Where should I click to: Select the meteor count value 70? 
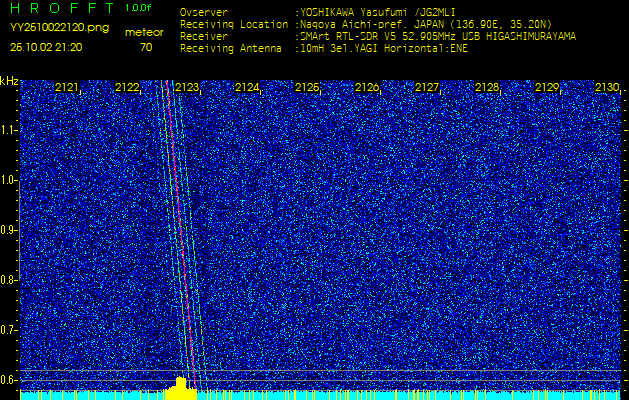(146, 47)
